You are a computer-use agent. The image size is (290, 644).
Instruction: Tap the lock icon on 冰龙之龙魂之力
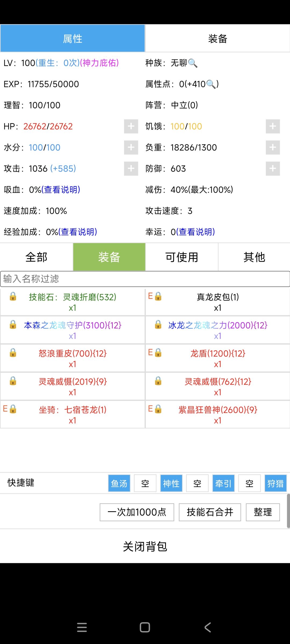coord(158,324)
